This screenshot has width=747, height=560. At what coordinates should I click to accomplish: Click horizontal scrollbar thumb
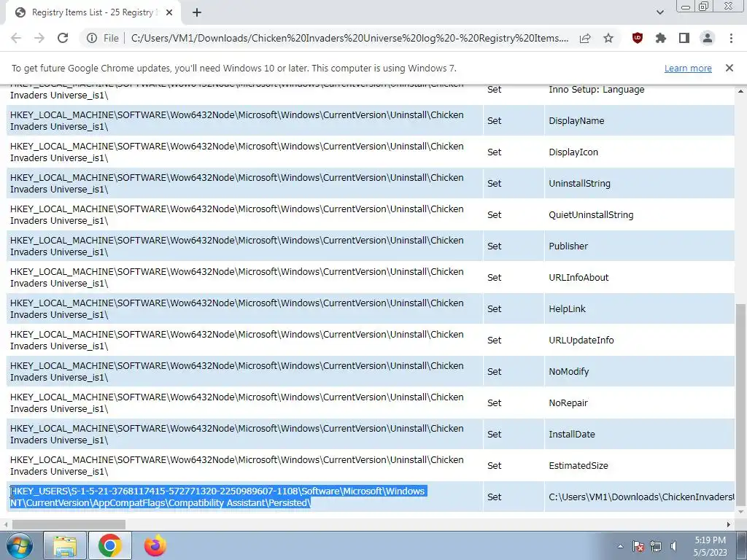(69, 525)
